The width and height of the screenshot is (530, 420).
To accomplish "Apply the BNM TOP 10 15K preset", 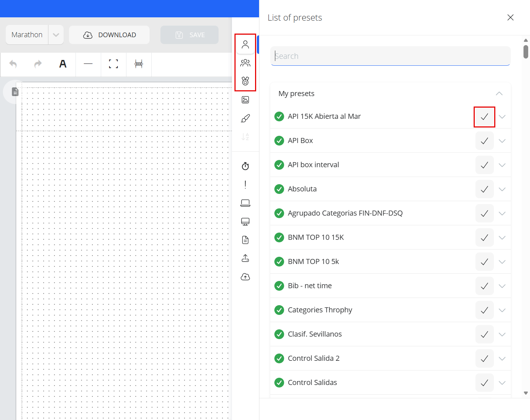I will click(484, 238).
